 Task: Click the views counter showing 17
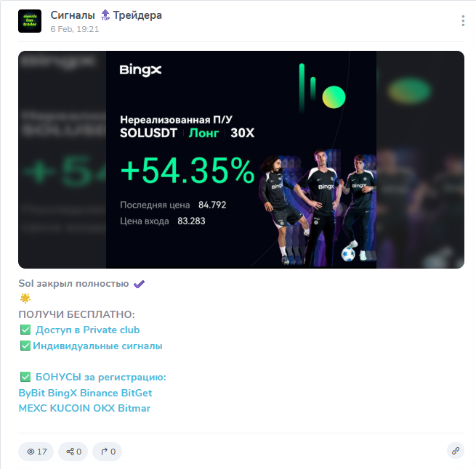point(36,452)
